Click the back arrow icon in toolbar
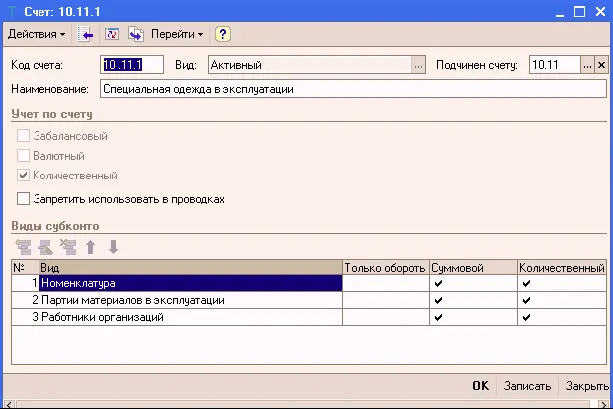Screen dimensions: 613x409 (87, 34)
